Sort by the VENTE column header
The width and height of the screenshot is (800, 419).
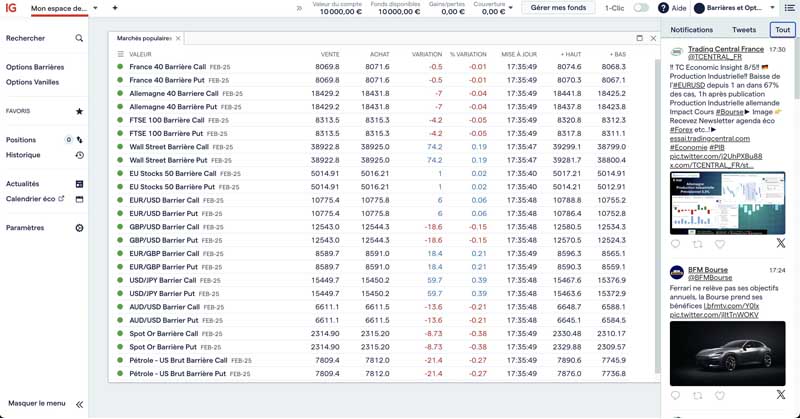point(330,54)
